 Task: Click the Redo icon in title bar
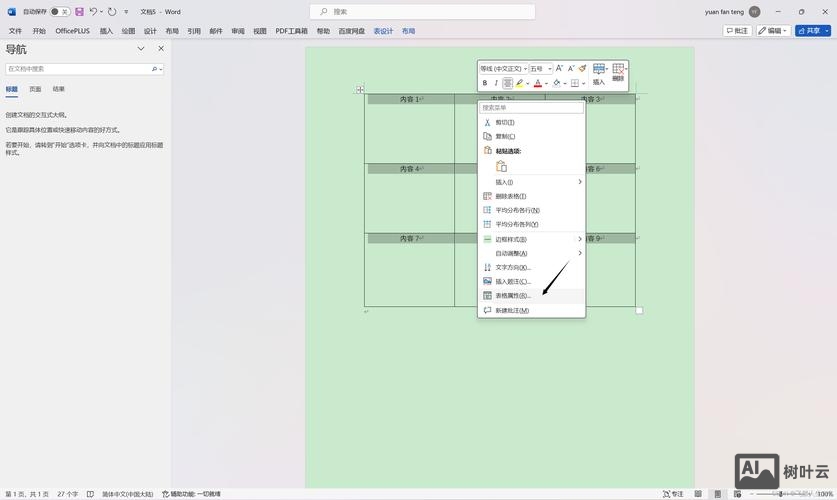pos(112,12)
